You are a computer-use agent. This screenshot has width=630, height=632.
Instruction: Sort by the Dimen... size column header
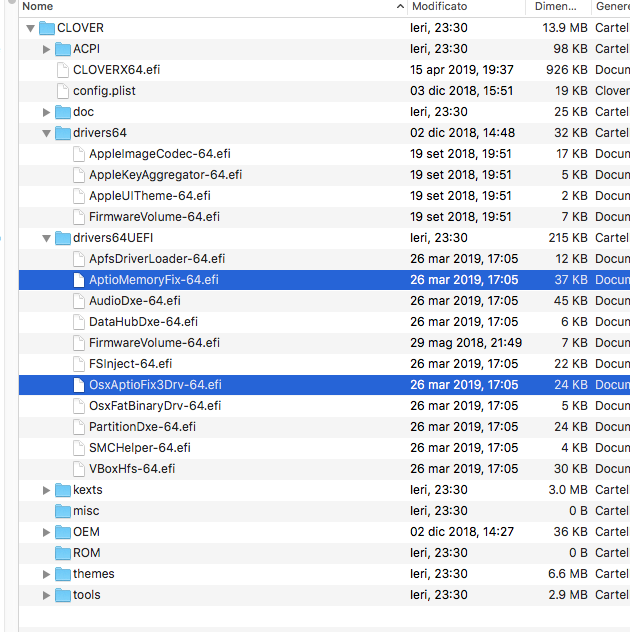(558, 6)
